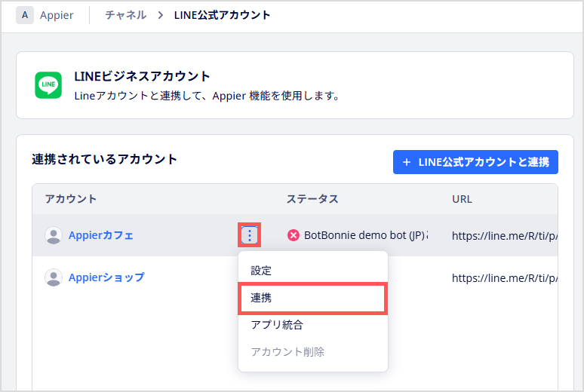This screenshot has height=392, width=584.
Task: Click the LINE公式アカウントと連携 button
Action: pyautogui.click(x=475, y=162)
